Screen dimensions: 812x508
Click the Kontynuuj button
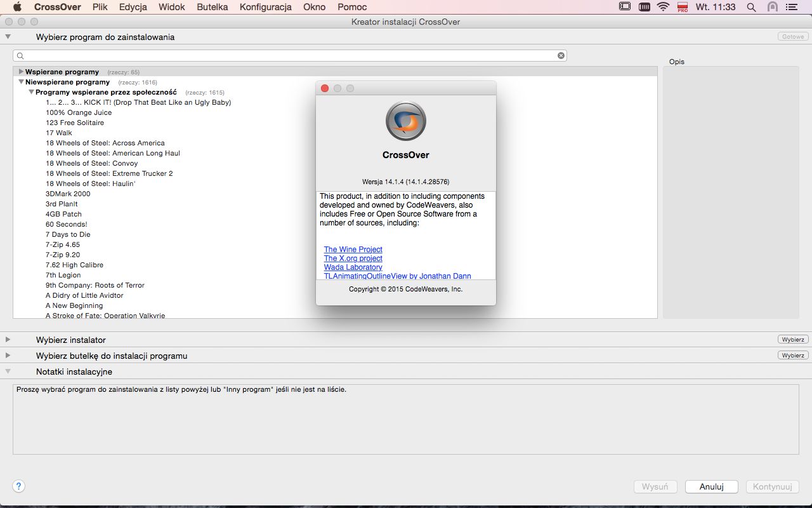click(772, 486)
